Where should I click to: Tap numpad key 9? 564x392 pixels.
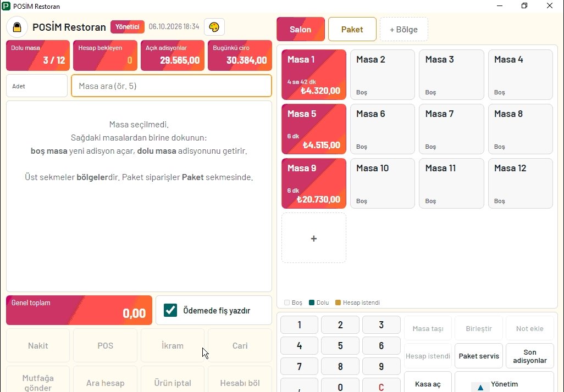tap(381, 367)
